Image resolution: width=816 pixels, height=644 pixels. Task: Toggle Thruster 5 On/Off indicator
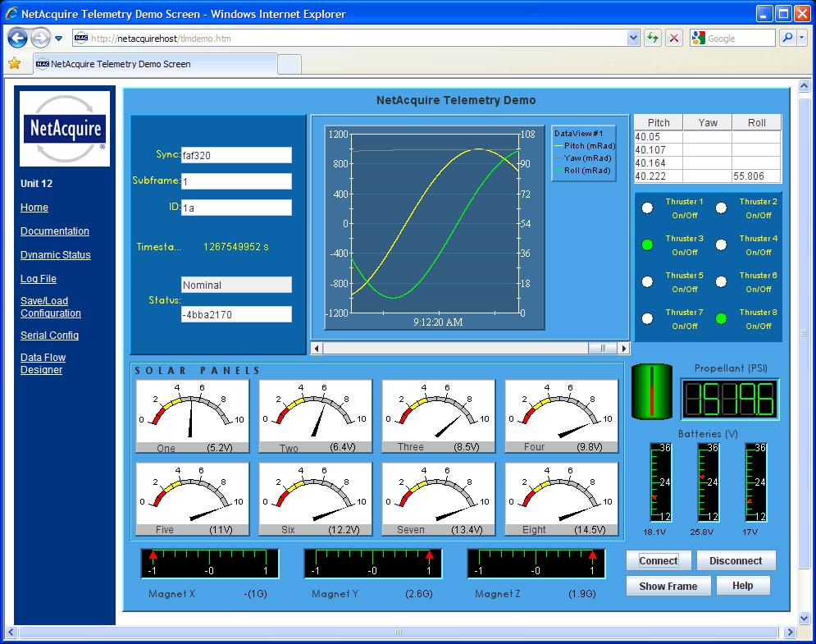point(647,281)
